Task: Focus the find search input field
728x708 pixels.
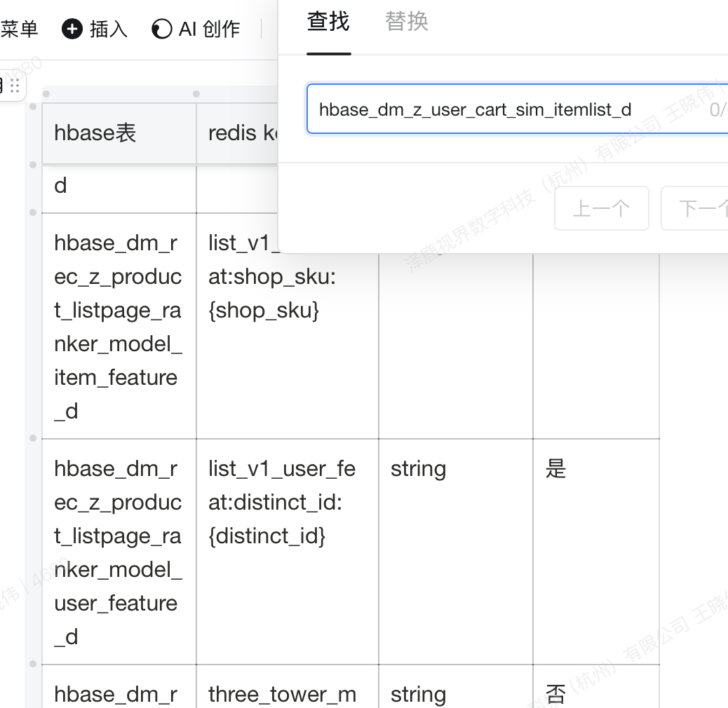Action: tap(517, 109)
